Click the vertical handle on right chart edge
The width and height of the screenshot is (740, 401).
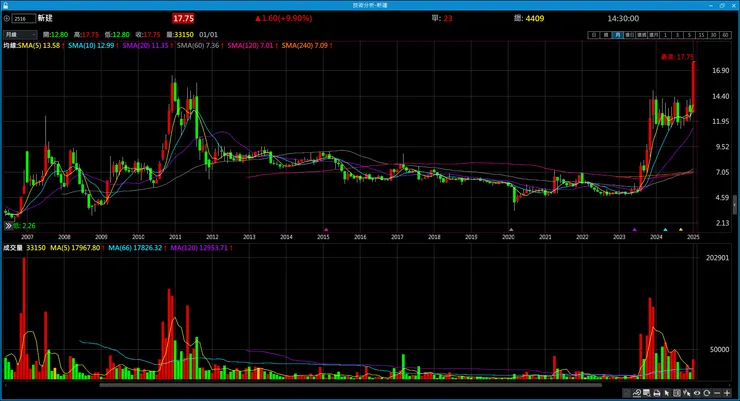734,206
